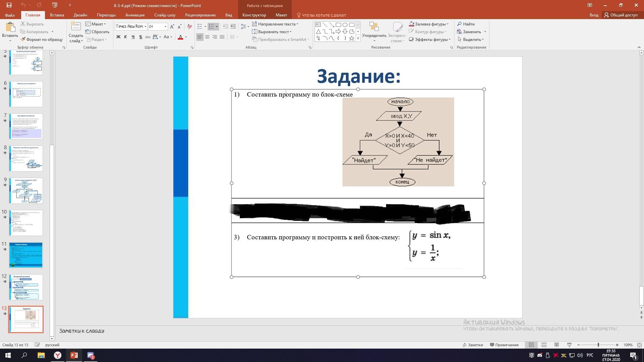Center-align the paragraph text
The image size is (644, 362).
pyautogui.click(x=207, y=37)
